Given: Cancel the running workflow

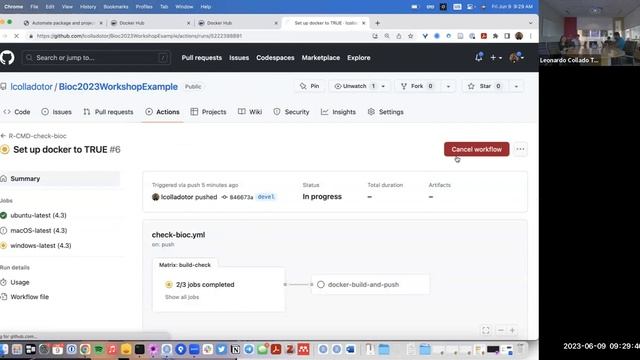Looking at the screenshot, I should point(476,149).
